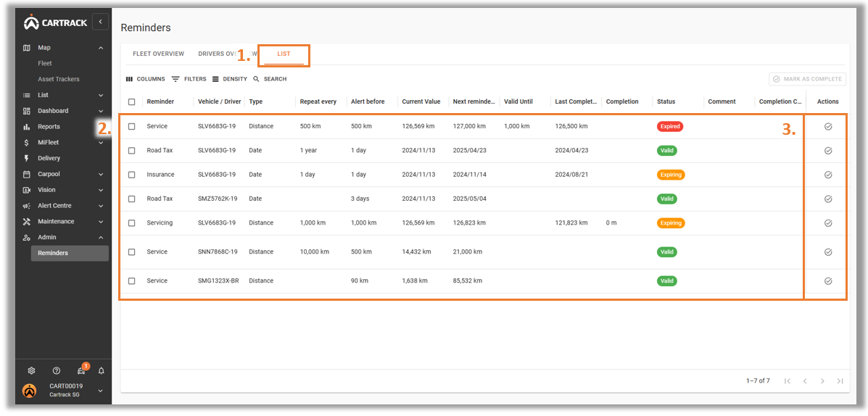
Task: Click the Admin users icon
Action: [x=27, y=237]
